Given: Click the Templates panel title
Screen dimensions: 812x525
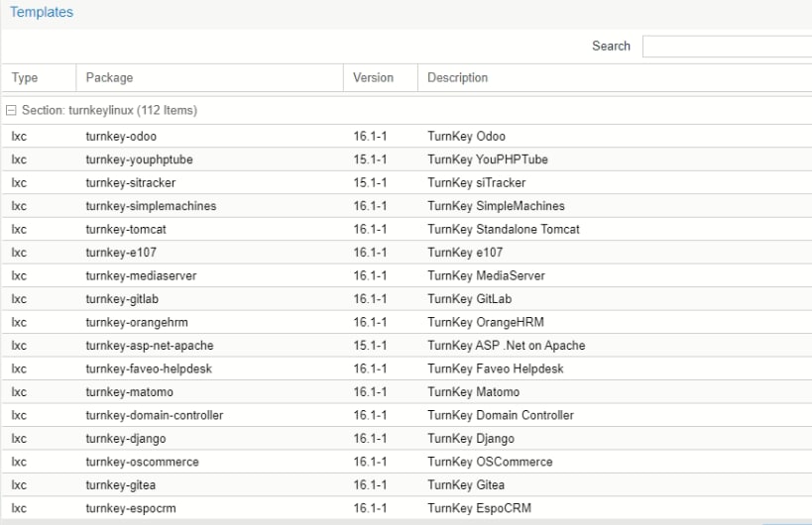Looking at the screenshot, I should click(x=42, y=13).
